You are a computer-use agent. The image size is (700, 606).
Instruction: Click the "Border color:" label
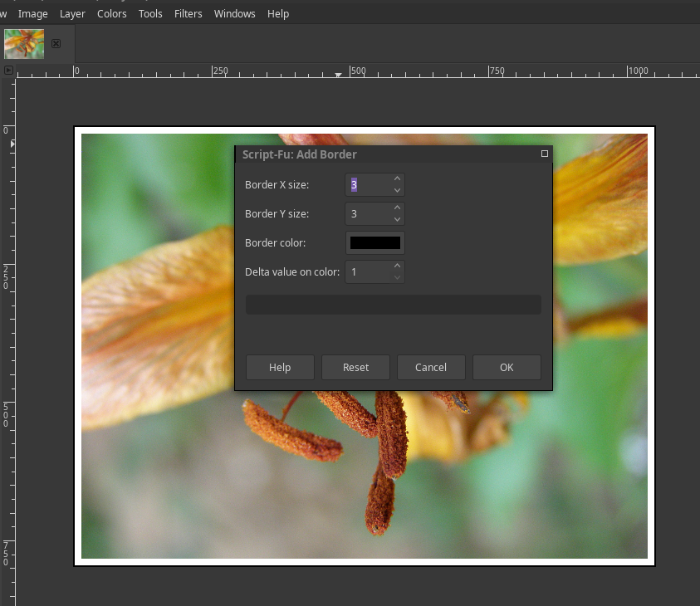pyautogui.click(x=276, y=242)
